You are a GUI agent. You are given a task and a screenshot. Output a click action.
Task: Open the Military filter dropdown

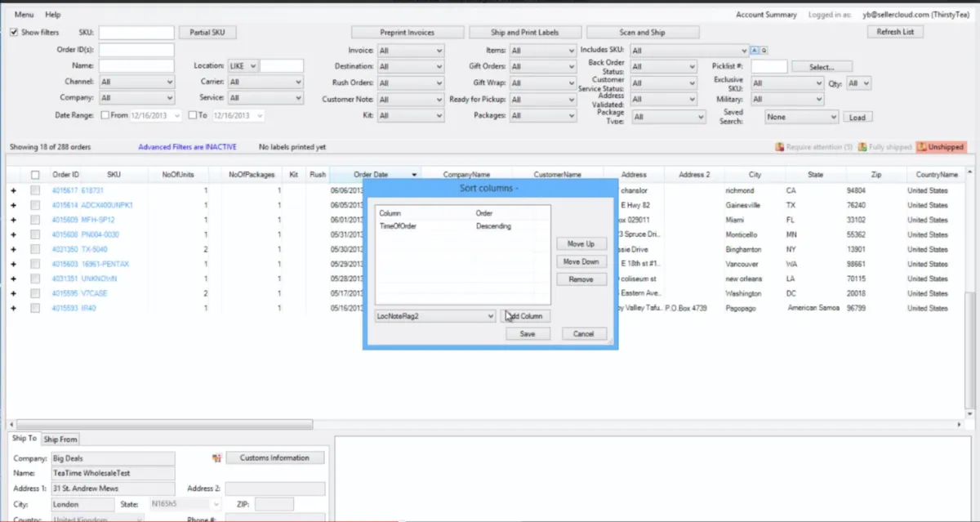(x=787, y=100)
